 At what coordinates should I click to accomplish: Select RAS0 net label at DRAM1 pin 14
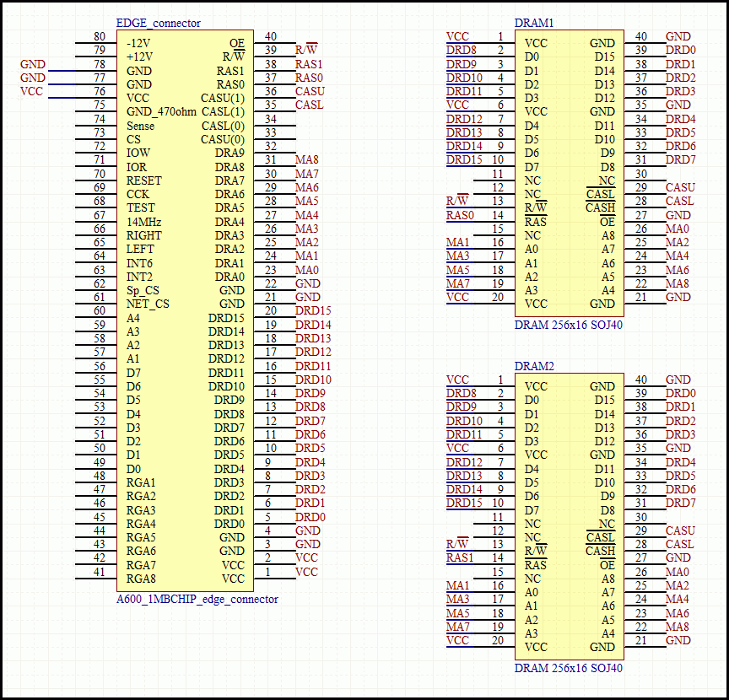460,215
